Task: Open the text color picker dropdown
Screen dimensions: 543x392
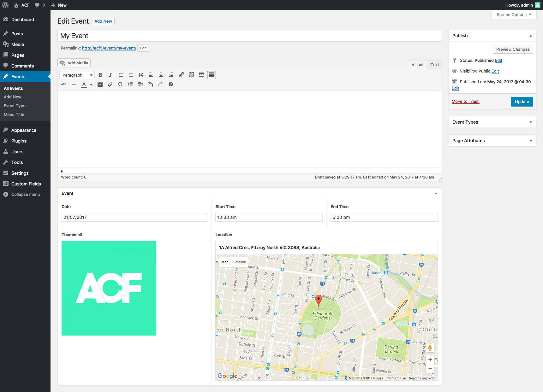Action: click(91, 85)
